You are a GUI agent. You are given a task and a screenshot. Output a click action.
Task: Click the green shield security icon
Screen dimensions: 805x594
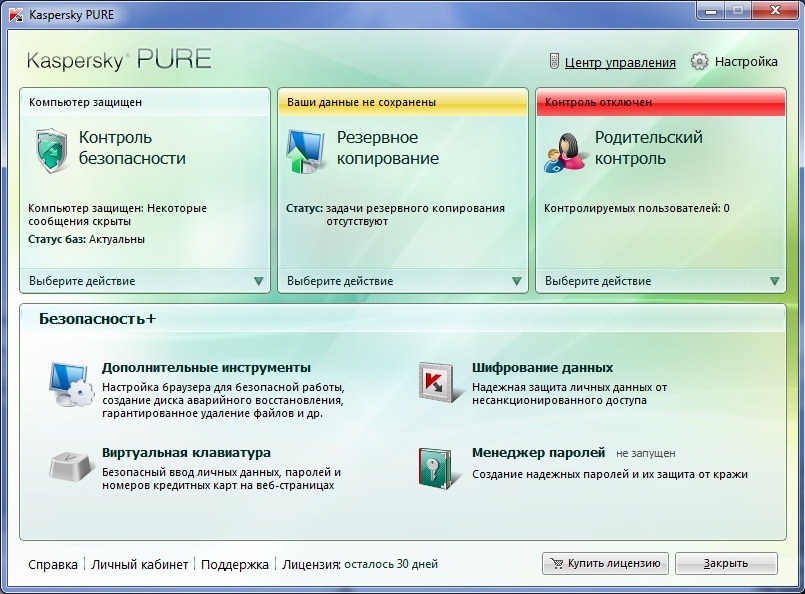click(51, 150)
